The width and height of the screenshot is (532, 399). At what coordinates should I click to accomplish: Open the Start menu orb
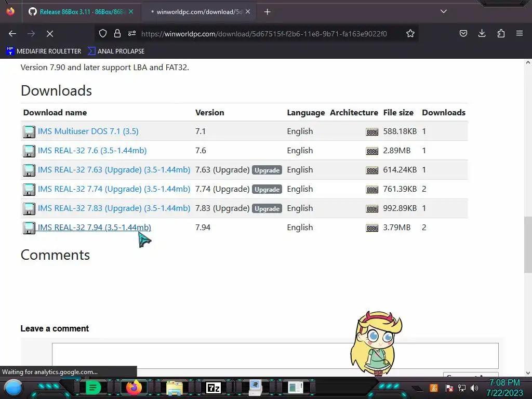(x=14, y=388)
